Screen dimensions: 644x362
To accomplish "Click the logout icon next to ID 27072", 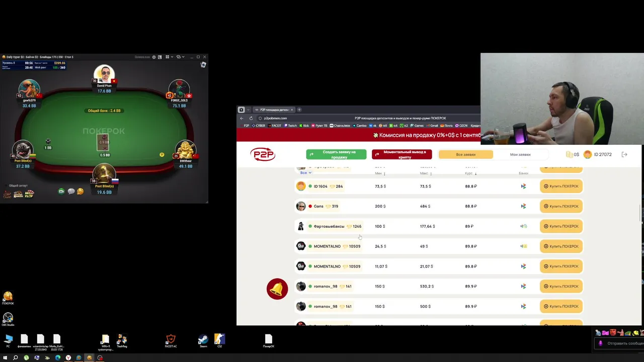I will click(x=624, y=154).
